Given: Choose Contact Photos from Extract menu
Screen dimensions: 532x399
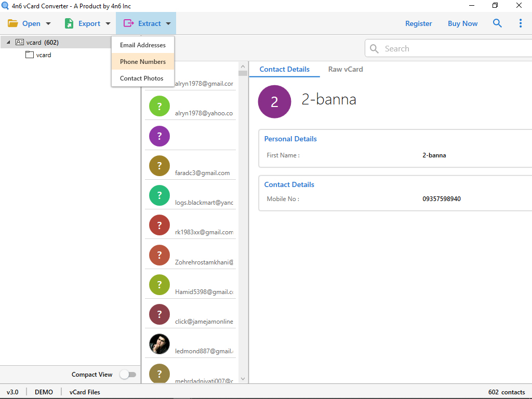Looking at the screenshot, I should (x=142, y=78).
